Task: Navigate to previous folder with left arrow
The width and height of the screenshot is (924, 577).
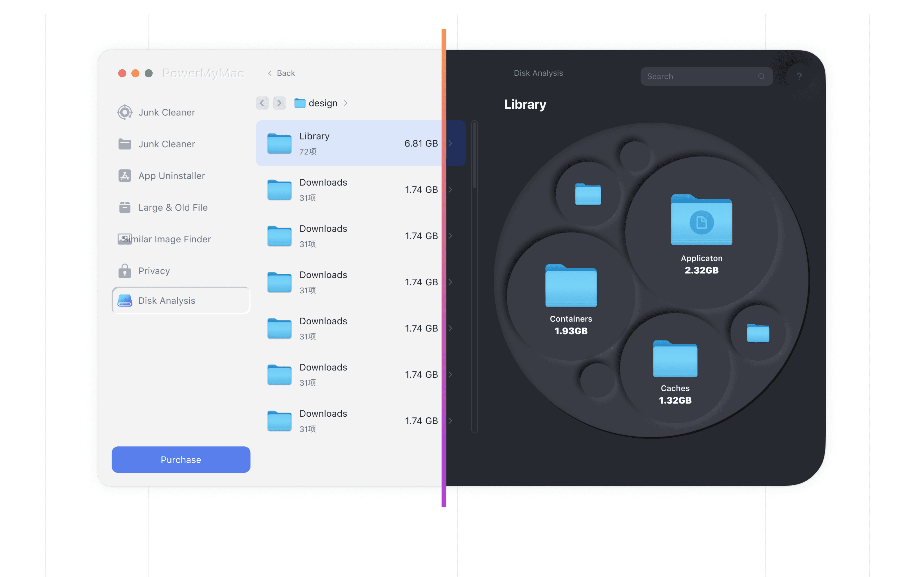Action: pos(262,103)
